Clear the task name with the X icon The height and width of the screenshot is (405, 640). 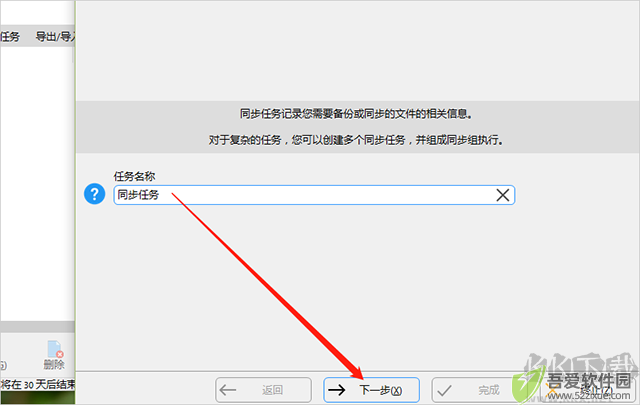tap(502, 195)
